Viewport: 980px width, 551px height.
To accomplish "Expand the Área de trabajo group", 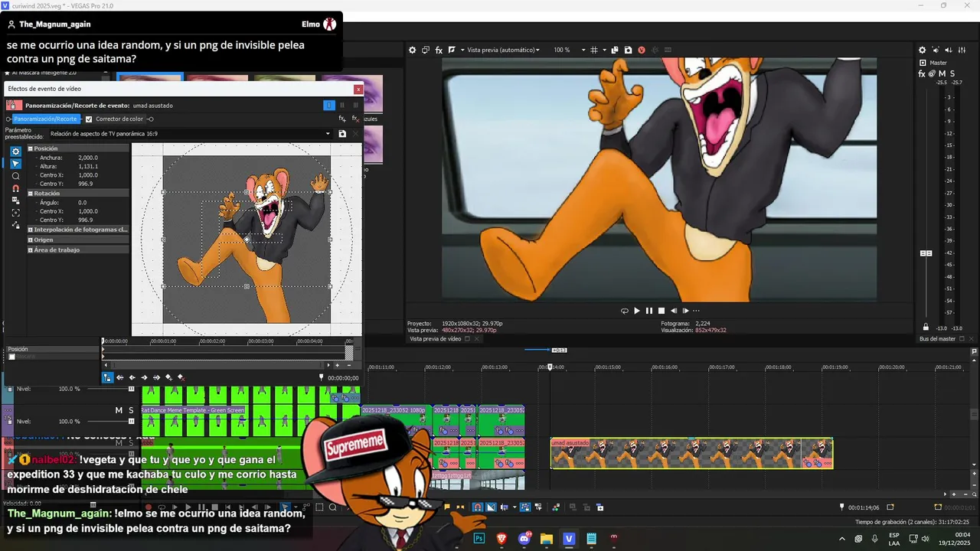I will pyautogui.click(x=31, y=249).
